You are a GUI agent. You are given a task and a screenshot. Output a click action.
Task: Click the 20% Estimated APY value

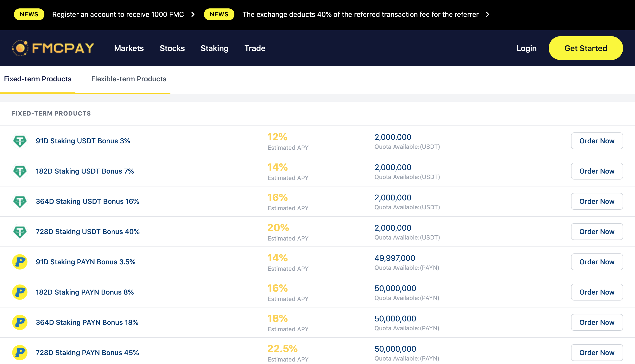pos(278,228)
